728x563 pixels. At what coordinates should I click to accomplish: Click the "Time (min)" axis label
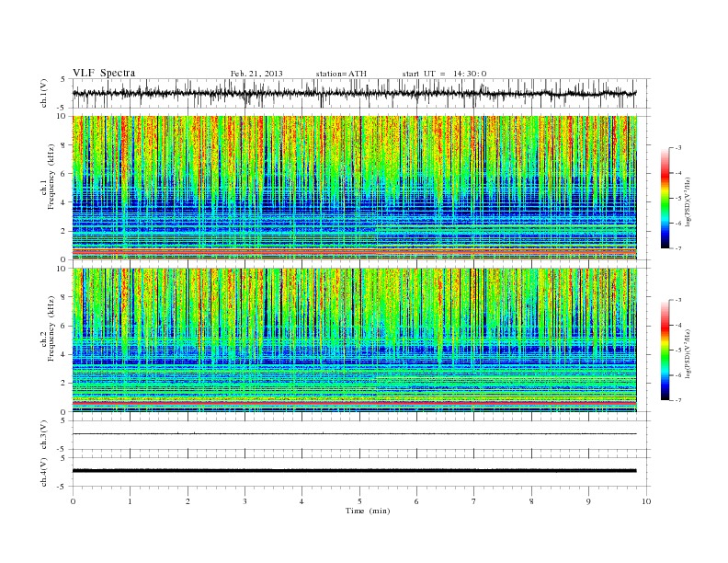[368, 511]
